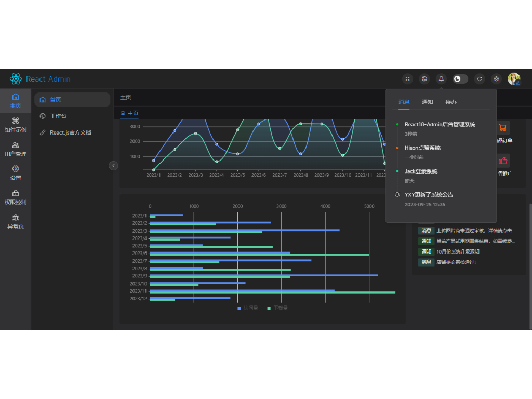Open the 用户管理 sidebar section
This screenshot has width=532, height=399.
coord(16,149)
